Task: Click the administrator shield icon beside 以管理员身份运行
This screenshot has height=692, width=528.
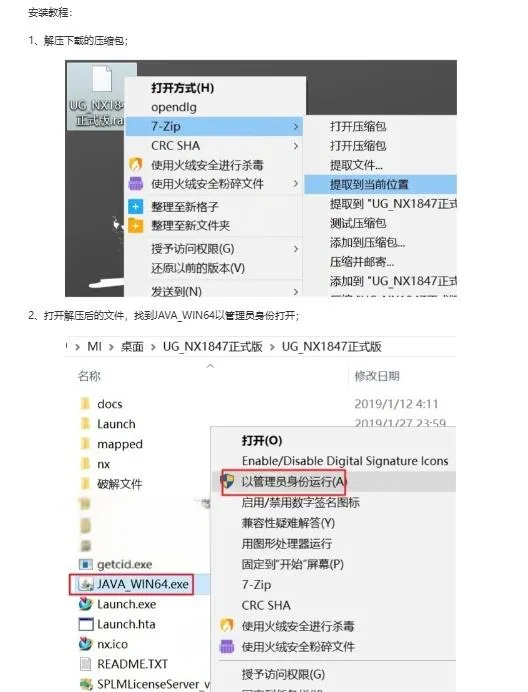Action: pyautogui.click(x=227, y=481)
